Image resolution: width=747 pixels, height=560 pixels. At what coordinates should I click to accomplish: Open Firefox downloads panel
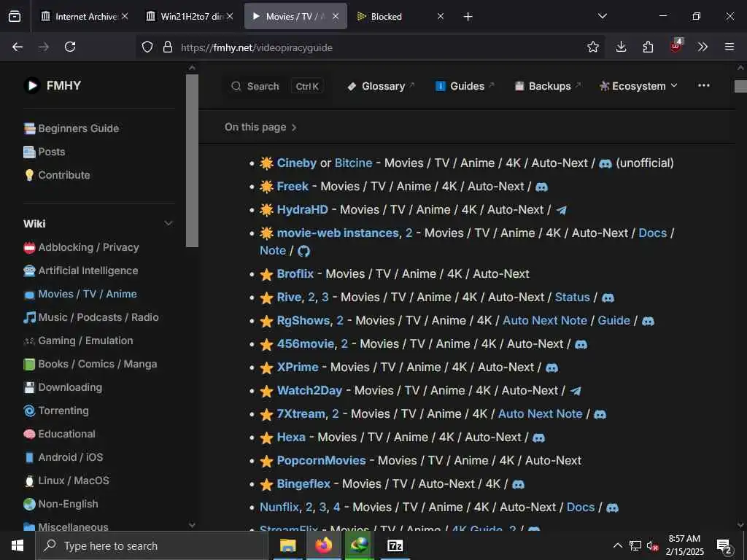(621, 47)
